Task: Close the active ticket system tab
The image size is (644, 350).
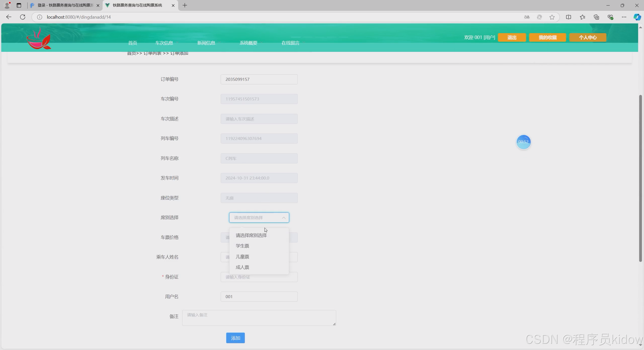Action: (x=173, y=5)
